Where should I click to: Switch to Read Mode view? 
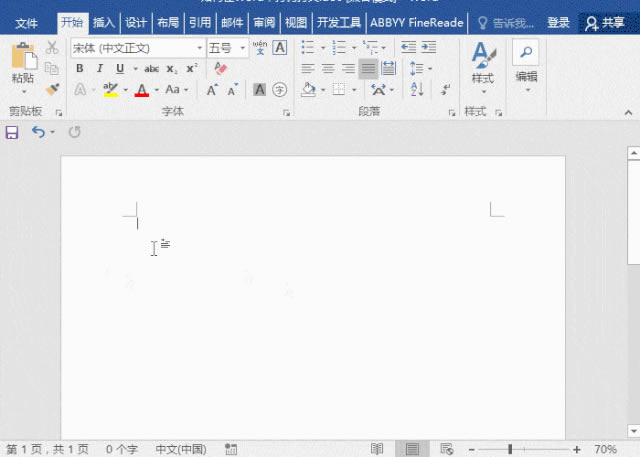[x=377, y=449]
